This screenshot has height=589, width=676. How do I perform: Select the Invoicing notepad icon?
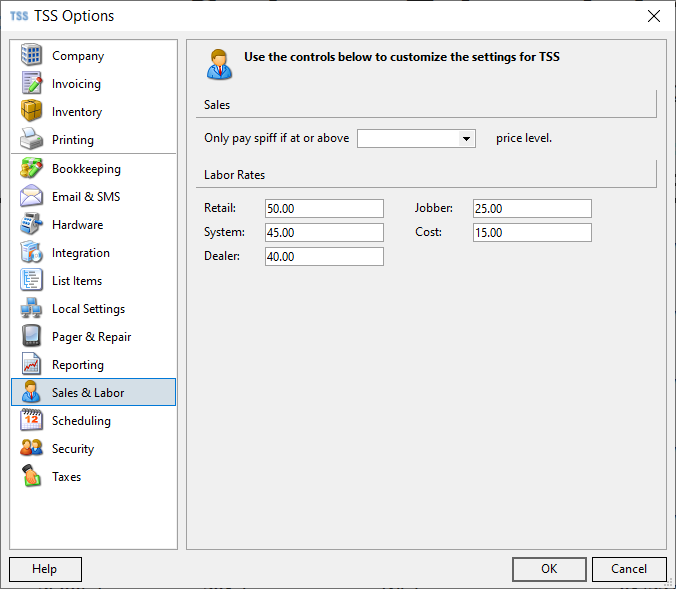coord(31,83)
